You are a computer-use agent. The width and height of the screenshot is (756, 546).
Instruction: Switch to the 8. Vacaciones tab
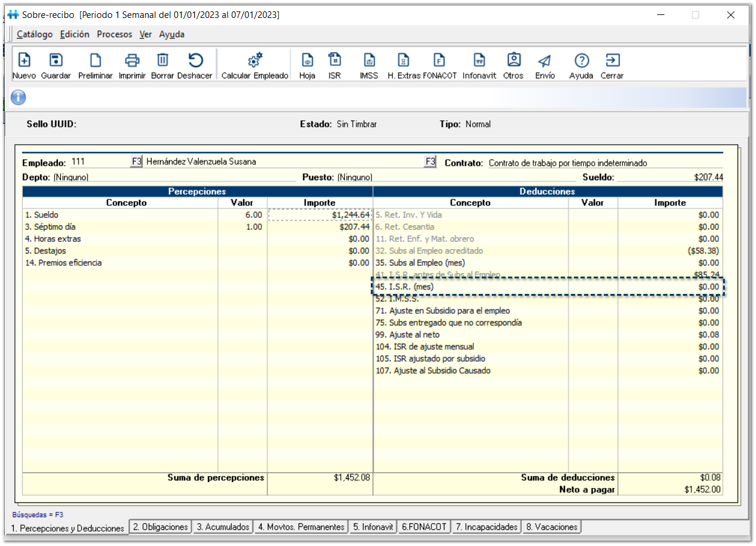551,527
